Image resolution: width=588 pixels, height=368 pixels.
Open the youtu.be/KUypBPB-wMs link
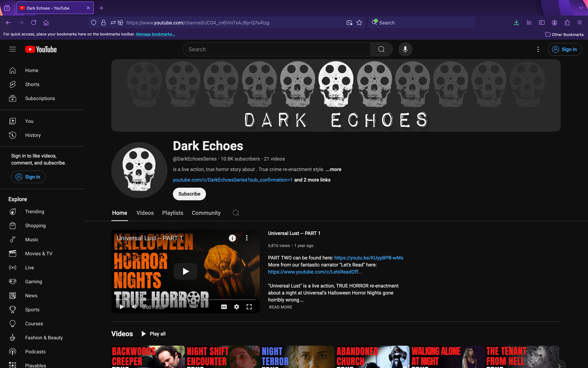tap(368, 258)
